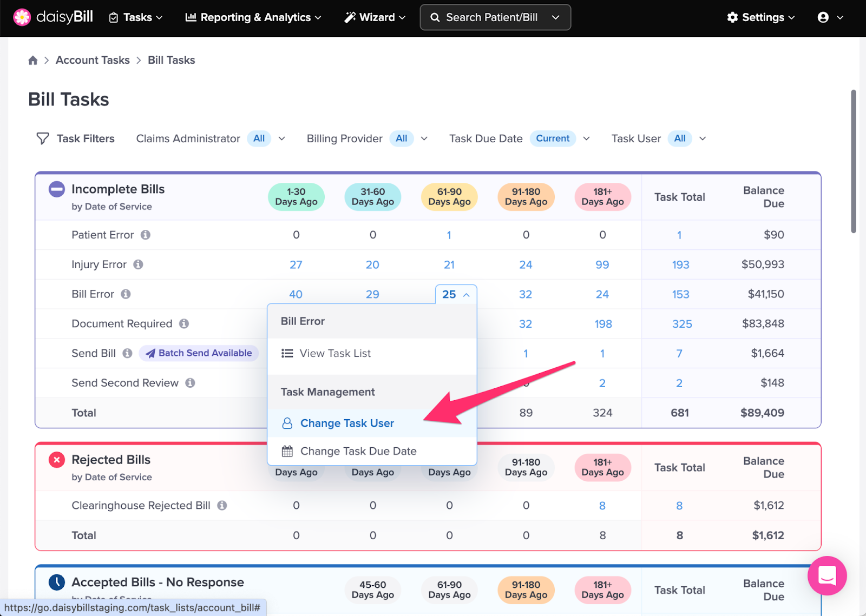Expand Task Due Date filter dropdown

(586, 138)
